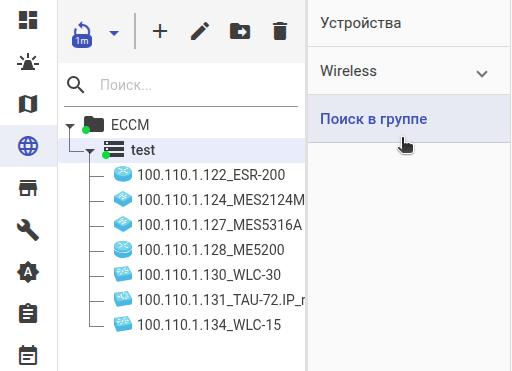Image resolution: width=512 pixels, height=371 pixels.
Task: Open the dashboard icon in sidebar
Action: (x=28, y=20)
